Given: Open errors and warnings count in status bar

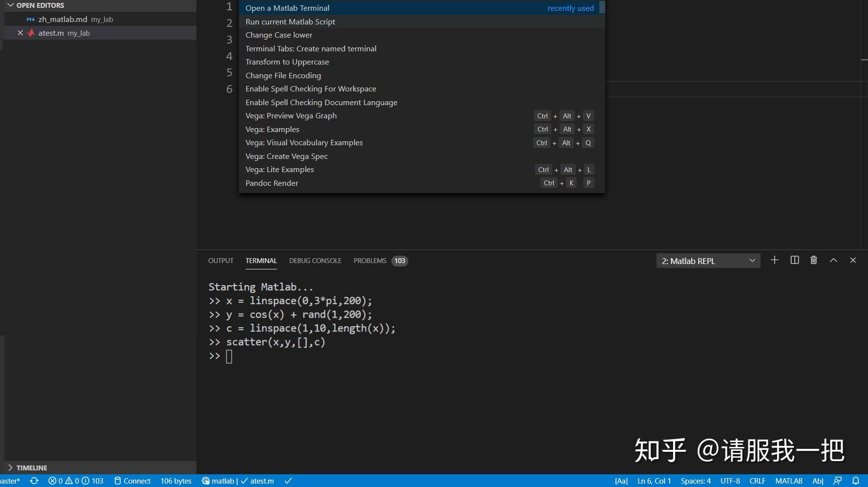Looking at the screenshot, I should [x=76, y=481].
